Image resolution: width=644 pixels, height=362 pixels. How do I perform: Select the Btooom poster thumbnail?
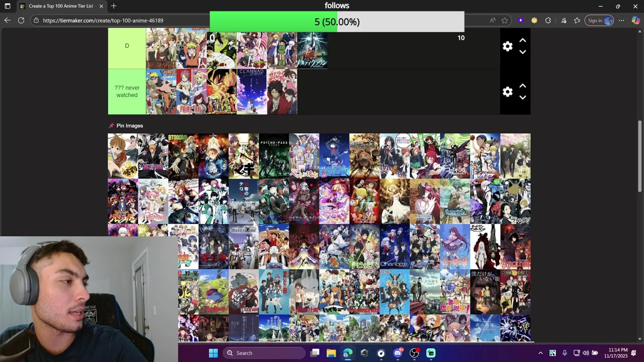click(183, 156)
